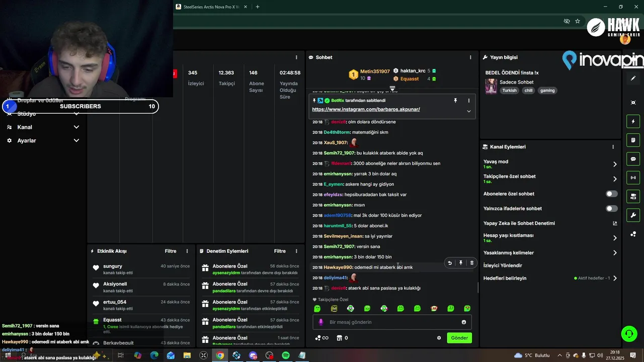Image resolution: width=644 pixels, height=362 pixels.
Task: Click the chat scrollbar
Action: [x=477, y=288]
